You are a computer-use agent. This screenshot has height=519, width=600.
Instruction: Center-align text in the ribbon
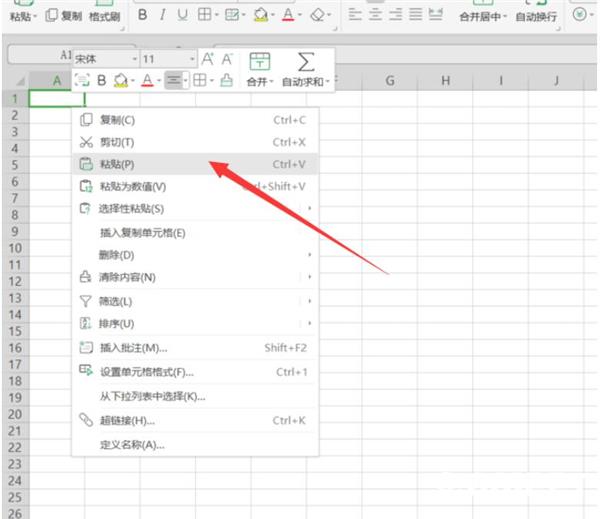point(375,15)
